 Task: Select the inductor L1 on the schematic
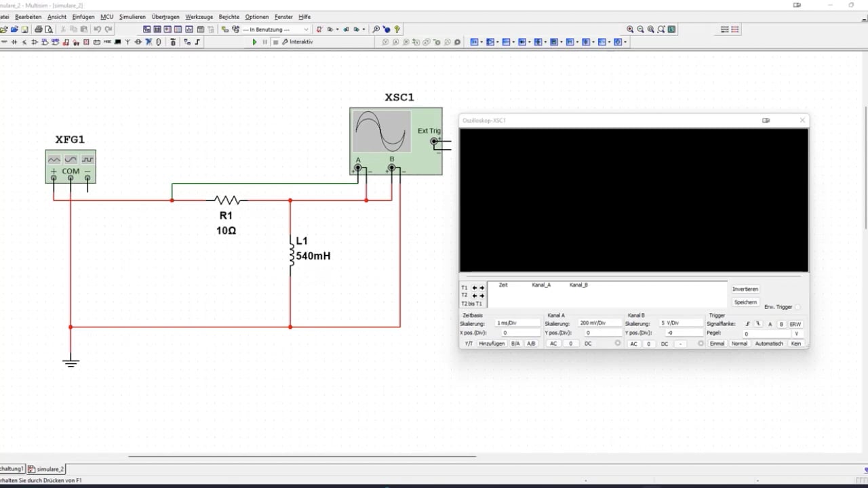pos(292,255)
